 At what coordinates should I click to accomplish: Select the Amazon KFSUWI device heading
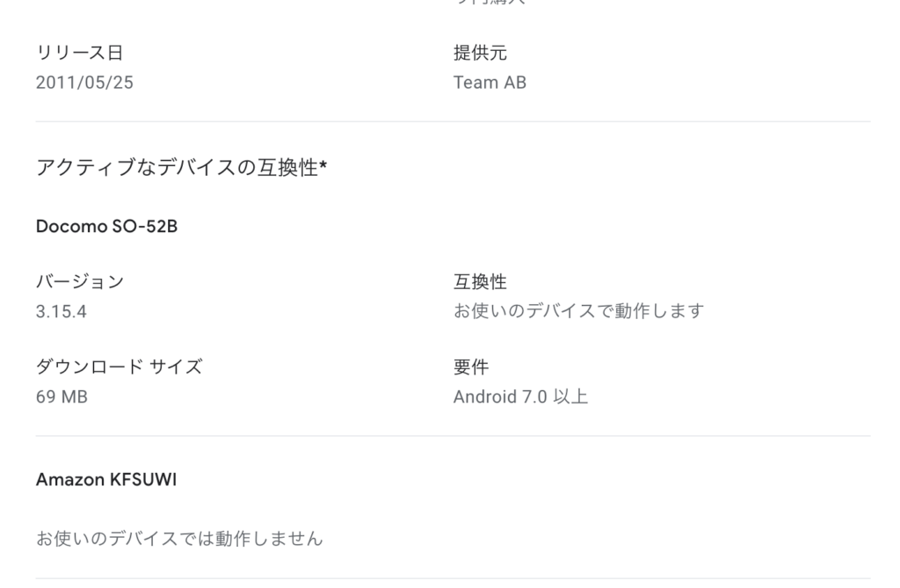point(106,480)
